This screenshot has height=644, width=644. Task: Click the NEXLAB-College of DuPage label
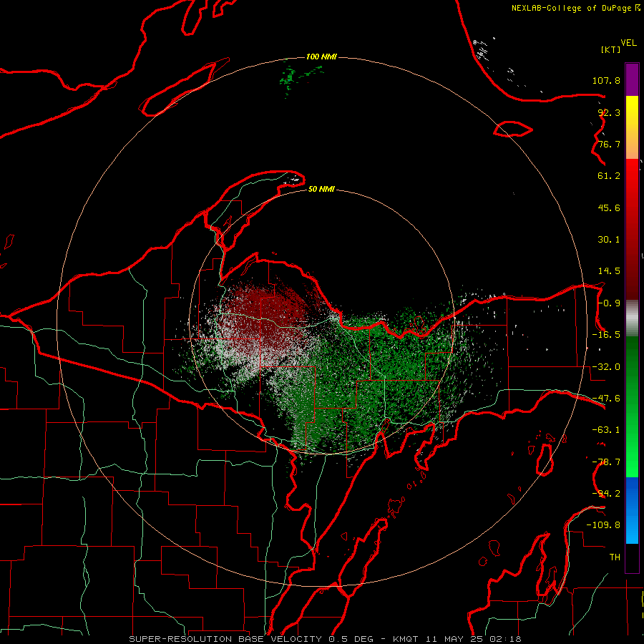pos(575,8)
